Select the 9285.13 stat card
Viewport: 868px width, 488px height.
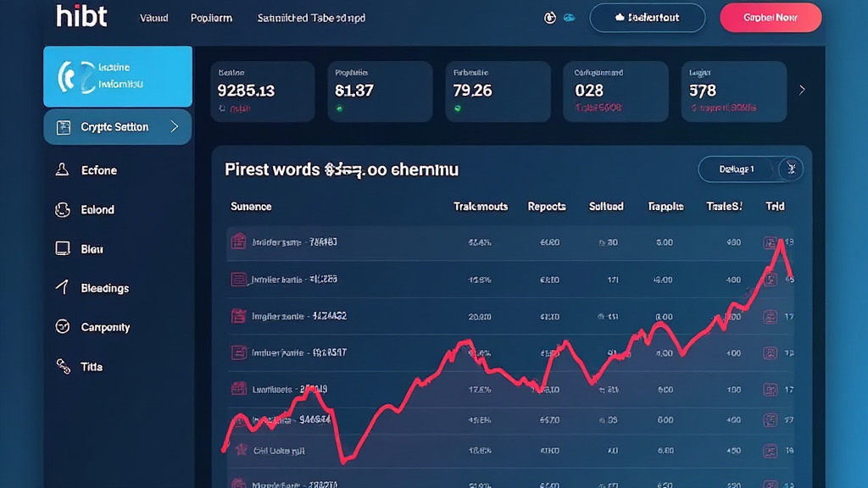point(262,91)
